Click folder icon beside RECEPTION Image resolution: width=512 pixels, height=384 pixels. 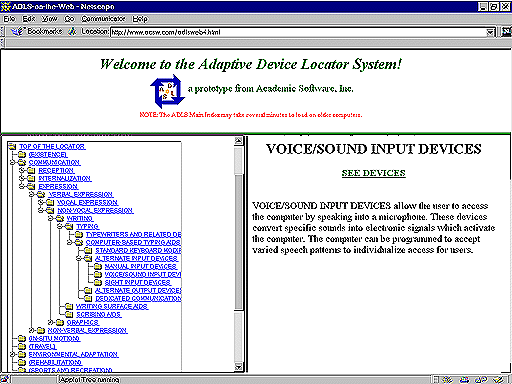point(31,170)
